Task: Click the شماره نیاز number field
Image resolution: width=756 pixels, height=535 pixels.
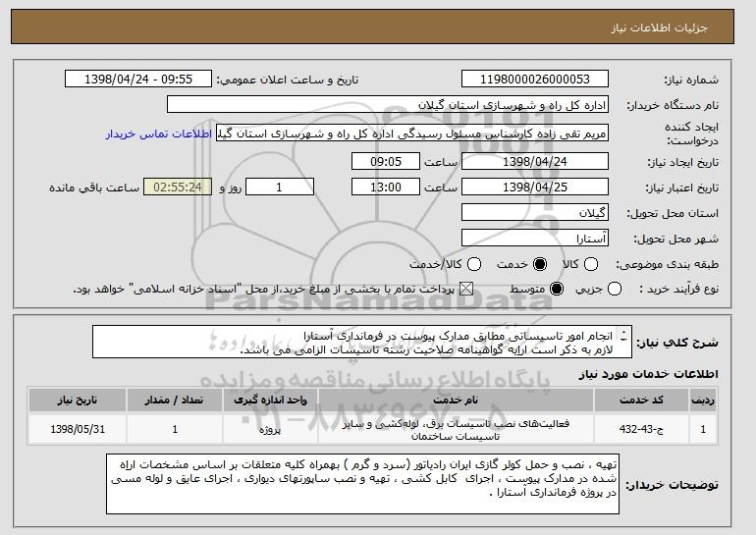Action: [x=535, y=80]
